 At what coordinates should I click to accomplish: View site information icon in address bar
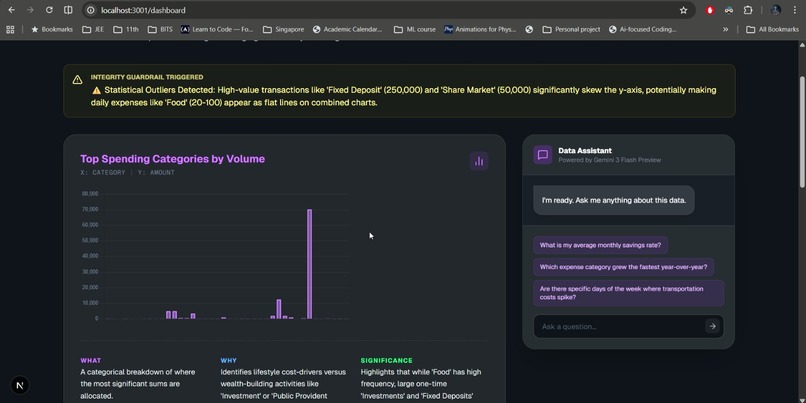pyautogui.click(x=90, y=10)
